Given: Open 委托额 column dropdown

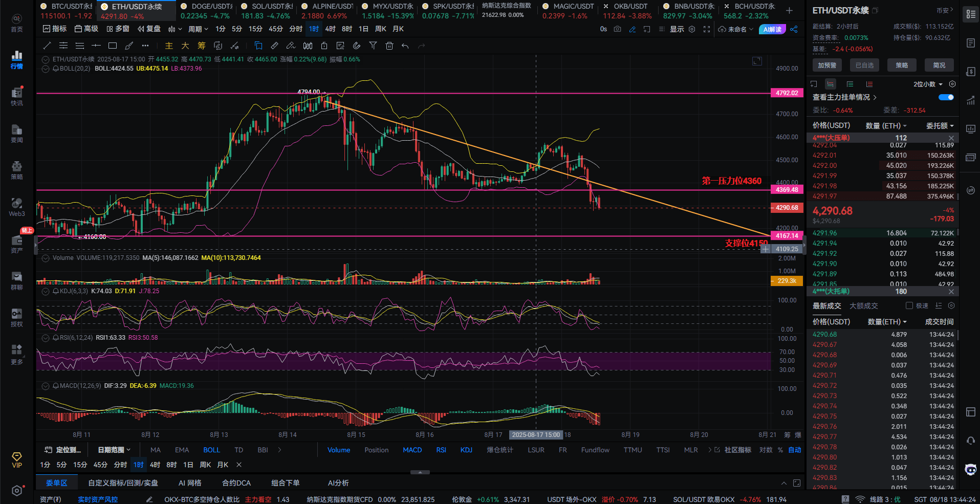Looking at the screenshot, I should click(x=940, y=125).
